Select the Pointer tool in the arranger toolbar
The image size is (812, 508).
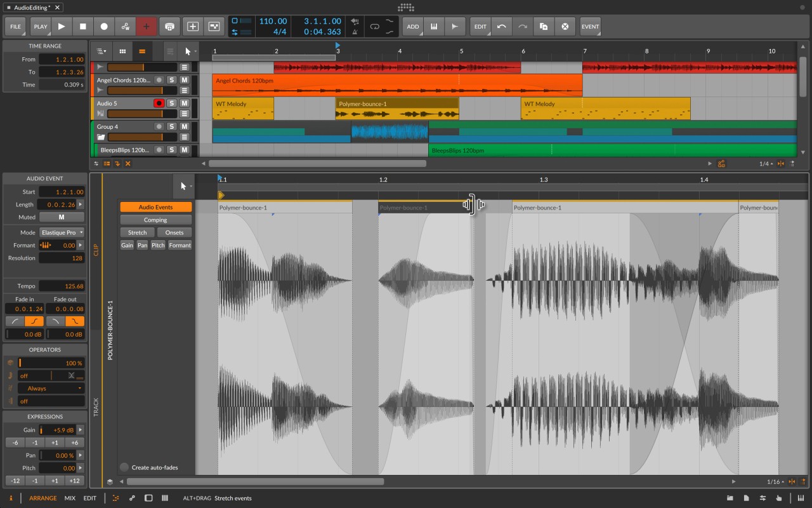point(187,51)
